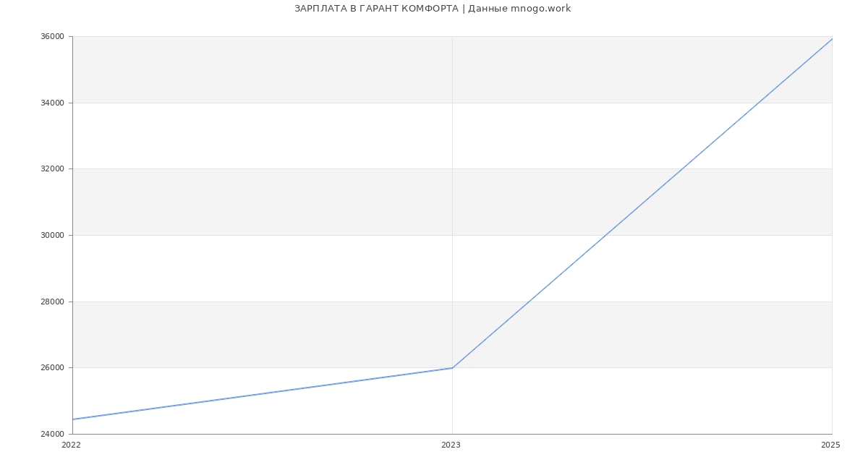868x470 pixels.
Task: Click the 26000 y-axis label
Action: [x=54, y=368]
